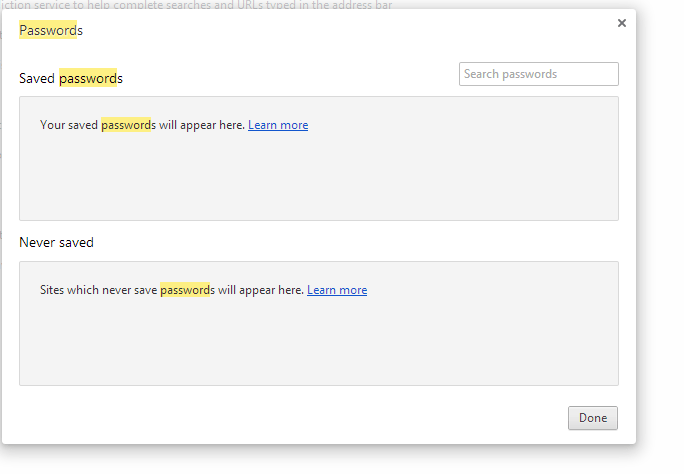Open Learn more link for saved passwords
This screenshot has width=684, height=474.
(x=278, y=125)
